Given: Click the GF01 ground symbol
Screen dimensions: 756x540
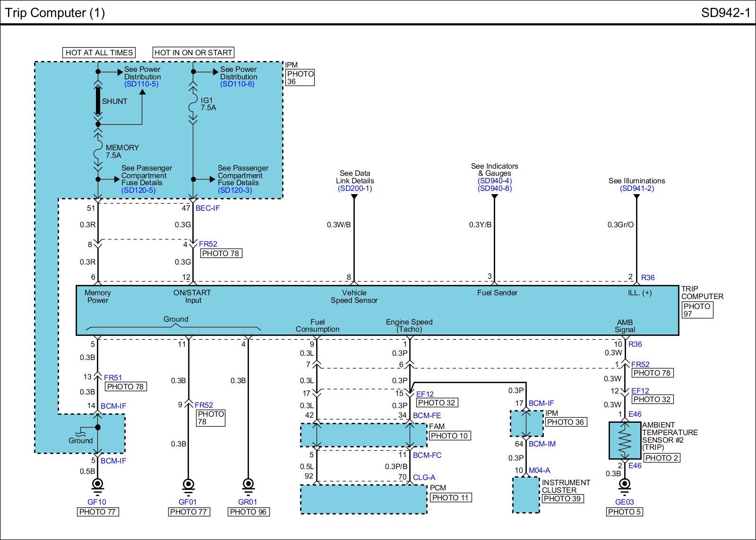Looking at the screenshot, I should 188,485.
